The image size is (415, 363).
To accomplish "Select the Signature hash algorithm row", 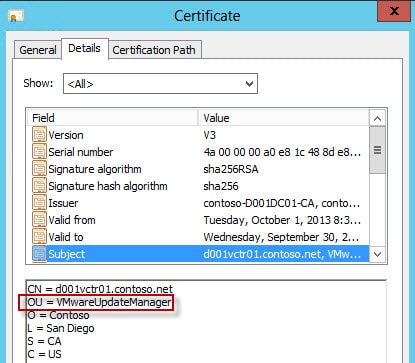I will pos(198,186).
